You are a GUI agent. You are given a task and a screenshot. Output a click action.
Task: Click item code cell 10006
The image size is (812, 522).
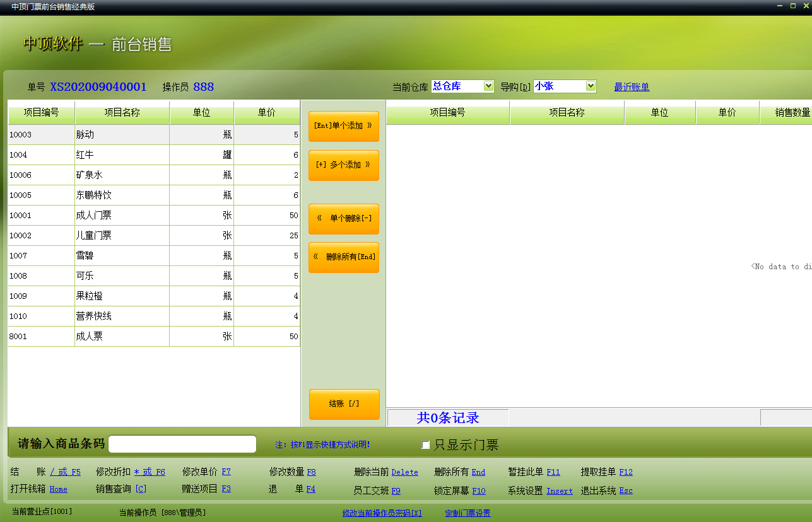pyautogui.click(x=41, y=175)
